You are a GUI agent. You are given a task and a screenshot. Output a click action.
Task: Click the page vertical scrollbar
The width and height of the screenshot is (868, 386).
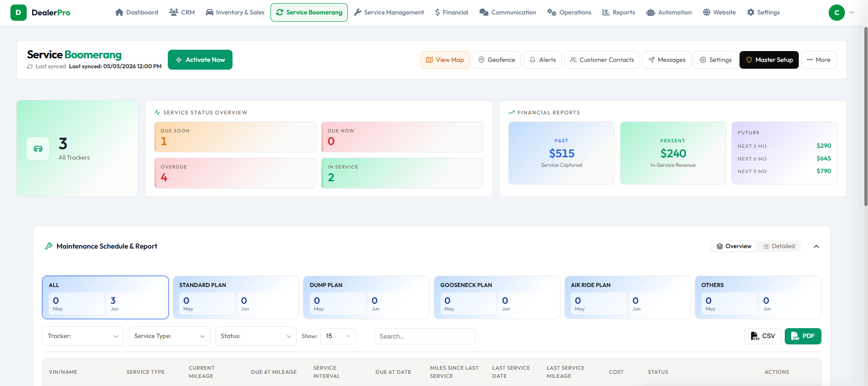866,118
